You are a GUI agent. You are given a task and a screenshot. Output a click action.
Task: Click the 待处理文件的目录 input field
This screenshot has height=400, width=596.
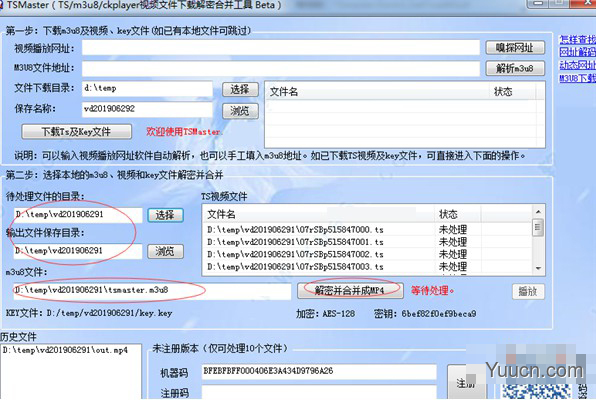point(78,214)
